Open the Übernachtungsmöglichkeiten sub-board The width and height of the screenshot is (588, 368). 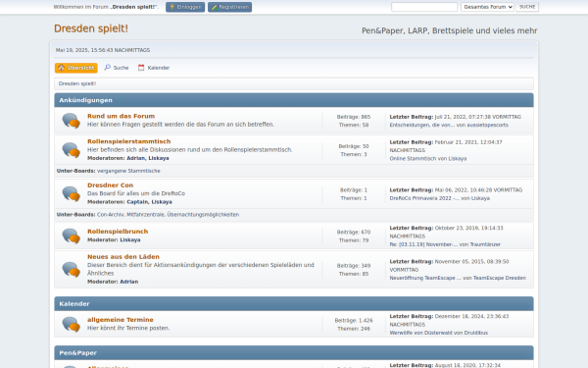click(203, 215)
